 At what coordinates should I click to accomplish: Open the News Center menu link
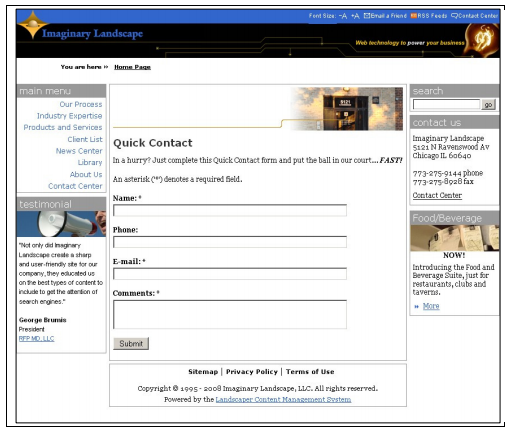pyautogui.click(x=79, y=151)
